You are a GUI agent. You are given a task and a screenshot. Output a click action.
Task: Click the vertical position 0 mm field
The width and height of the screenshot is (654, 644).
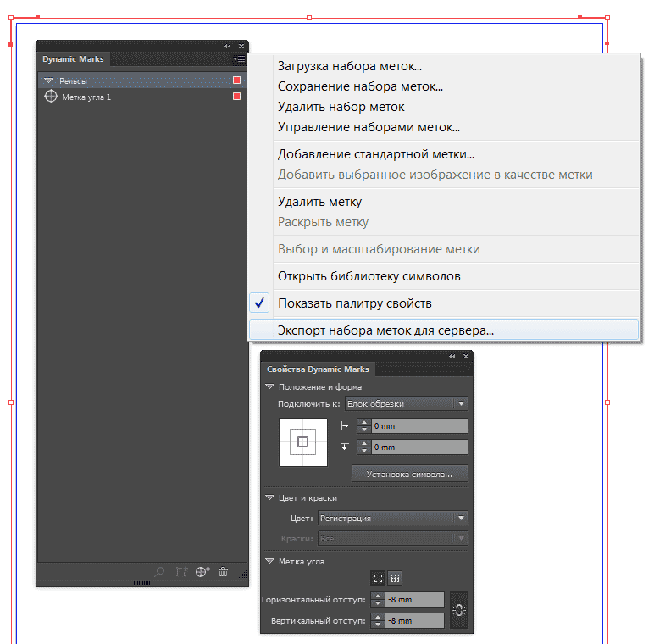(419, 447)
